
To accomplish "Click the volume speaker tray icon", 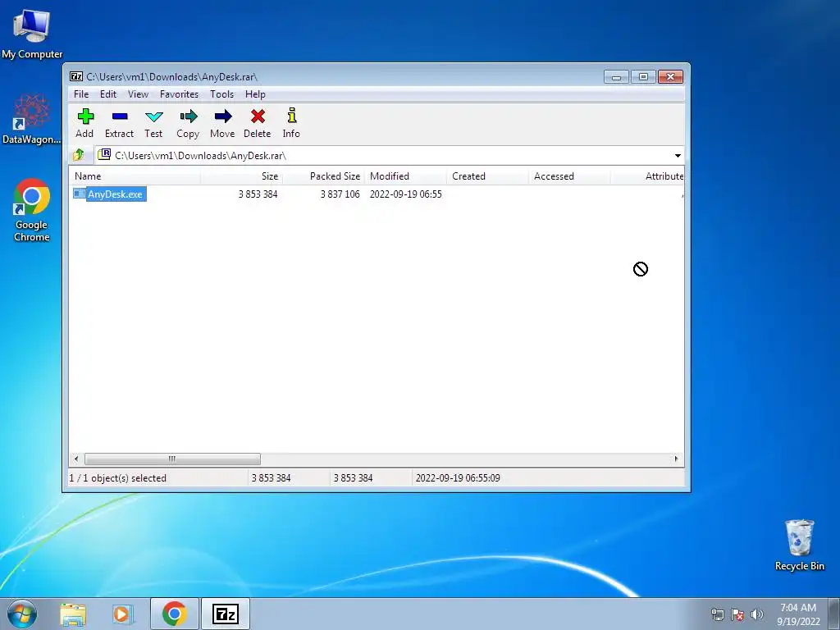I will (x=757, y=614).
